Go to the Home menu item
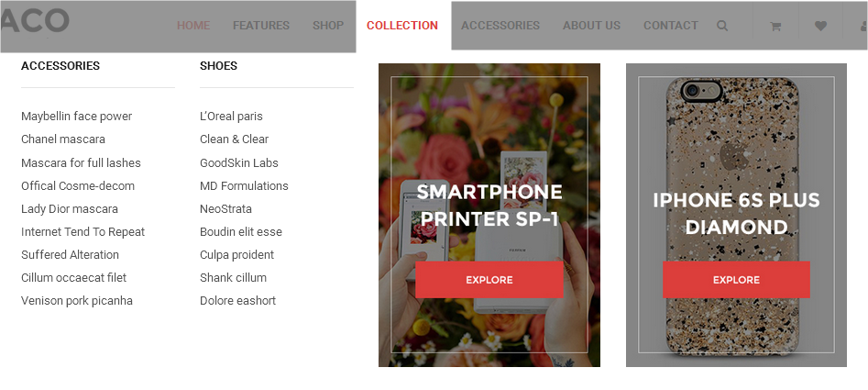 tap(193, 26)
